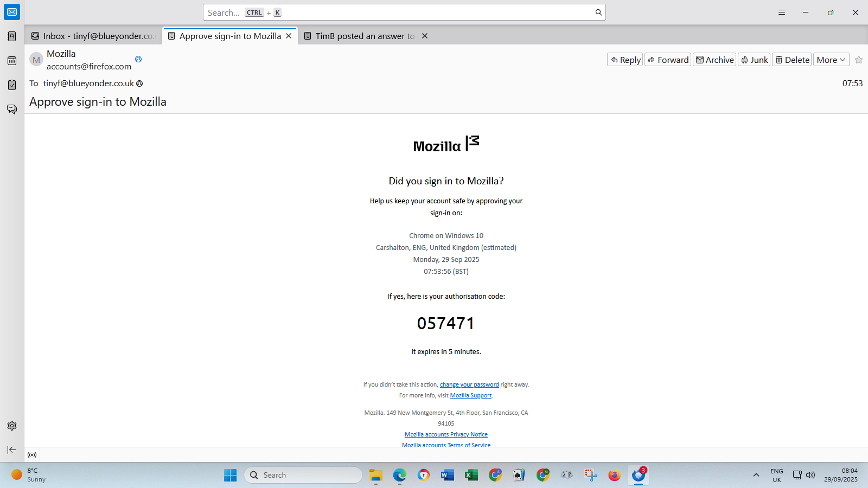This screenshot has width=868, height=488.
Task: Click the online status icon in status bar
Action: coord(32,455)
